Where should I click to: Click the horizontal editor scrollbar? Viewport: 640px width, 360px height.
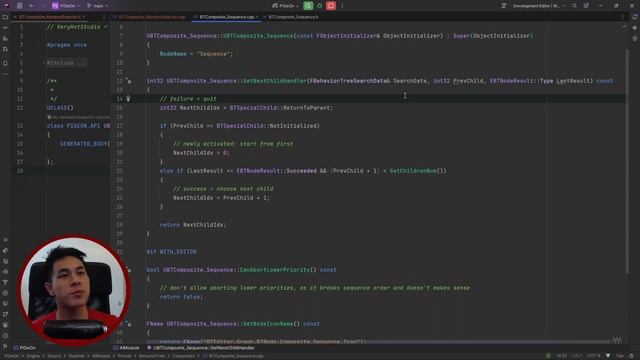(x=378, y=342)
